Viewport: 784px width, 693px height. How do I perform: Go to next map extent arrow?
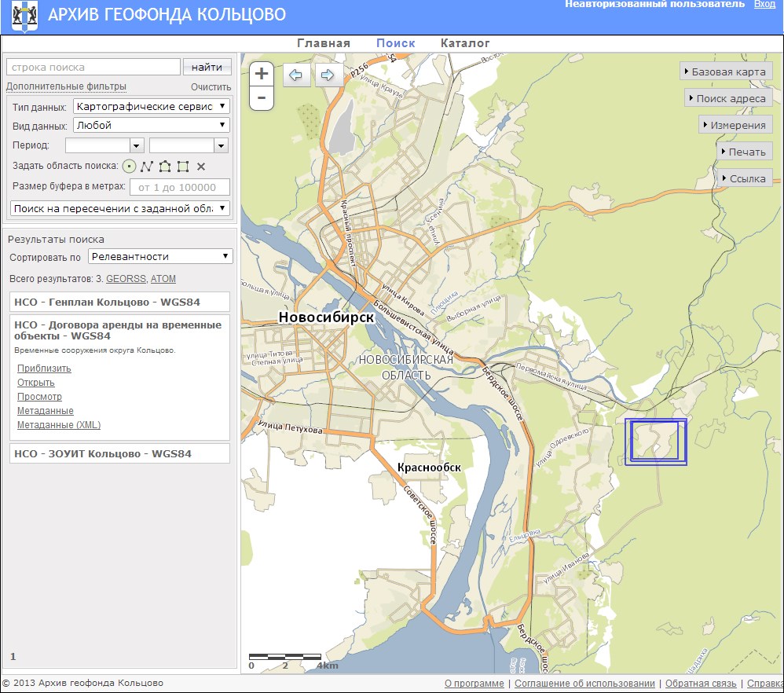pos(328,75)
